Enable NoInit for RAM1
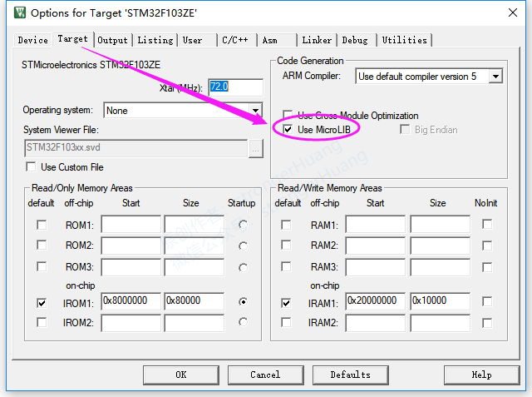This screenshot has height=397, width=532. point(487,224)
